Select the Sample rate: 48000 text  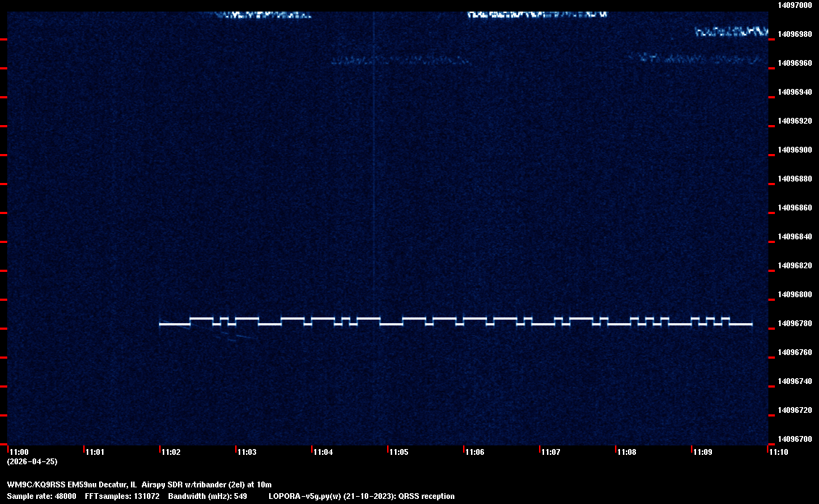(42, 496)
